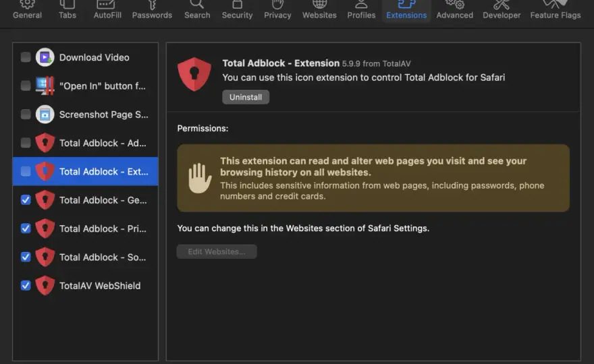
Task: Open the Advanced settings tab
Action: click(454, 11)
